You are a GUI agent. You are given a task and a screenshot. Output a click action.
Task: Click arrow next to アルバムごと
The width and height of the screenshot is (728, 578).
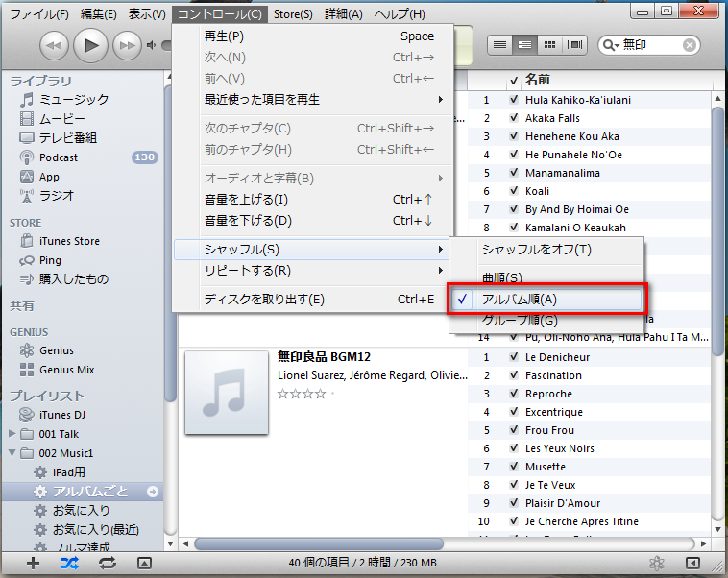click(x=153, y=492)
